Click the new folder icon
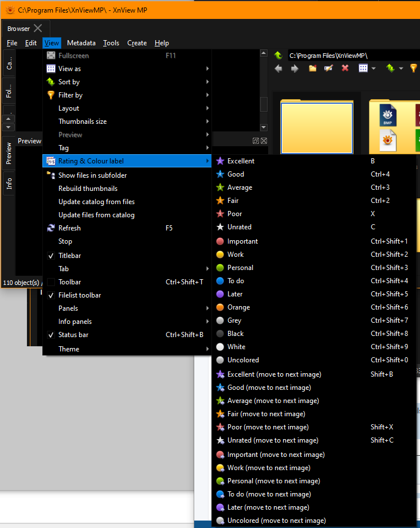420x528 pixels. [x=313, y=68]
